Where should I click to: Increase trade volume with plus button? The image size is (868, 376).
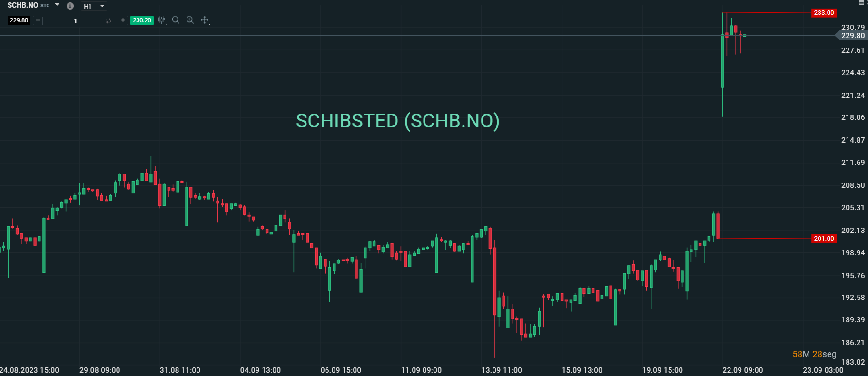[123, 20]
